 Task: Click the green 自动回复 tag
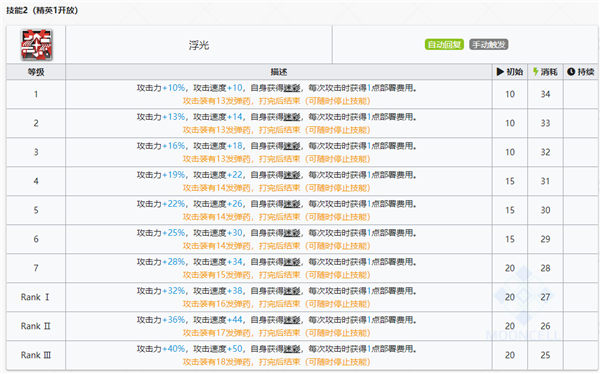444,45
